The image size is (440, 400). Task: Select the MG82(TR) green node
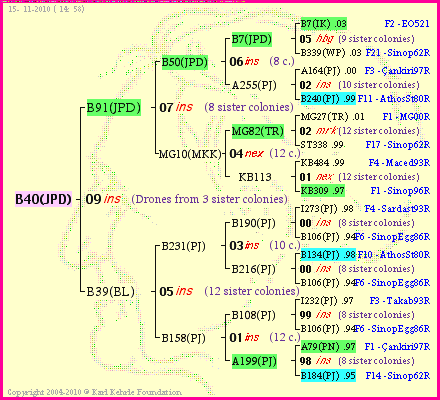pyautogui.click(x=258, y=131)
